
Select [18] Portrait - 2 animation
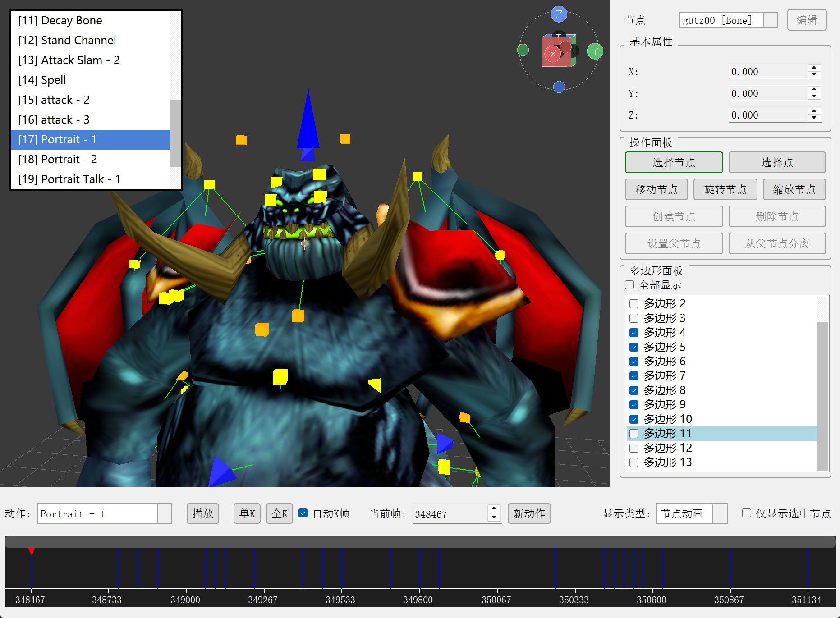point(91,160)
